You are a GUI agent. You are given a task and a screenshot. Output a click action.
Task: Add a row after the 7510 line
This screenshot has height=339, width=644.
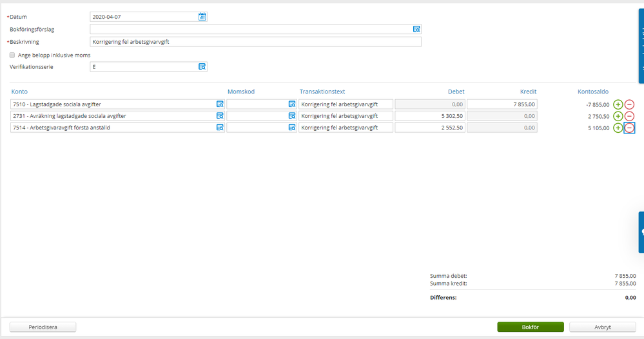coord(618,104)
